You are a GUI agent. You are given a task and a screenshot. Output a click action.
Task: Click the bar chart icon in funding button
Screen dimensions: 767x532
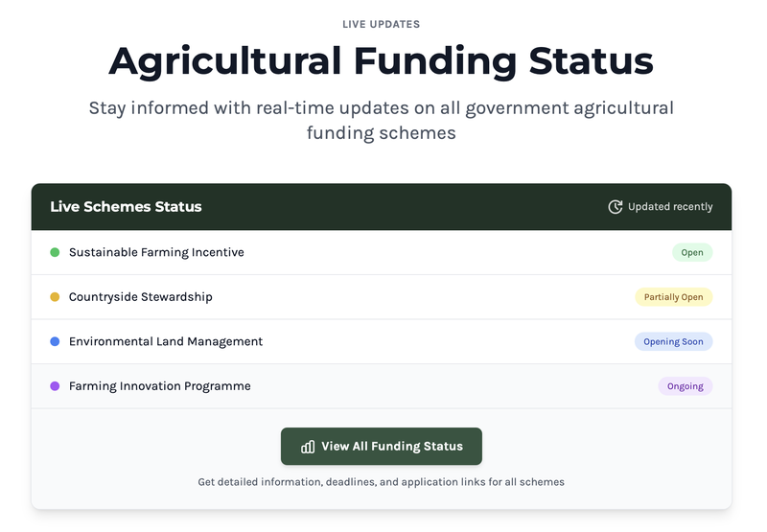coord(308,447)
